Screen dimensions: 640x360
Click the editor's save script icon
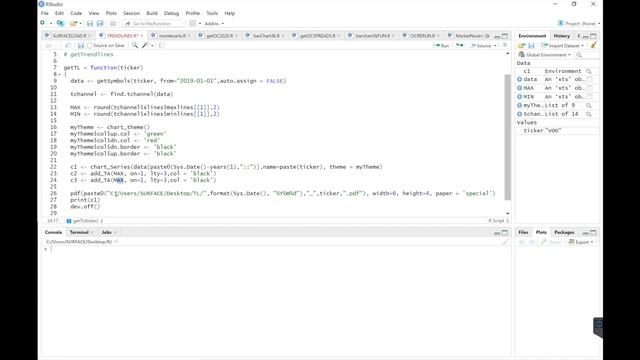click(x=81, y=45)
